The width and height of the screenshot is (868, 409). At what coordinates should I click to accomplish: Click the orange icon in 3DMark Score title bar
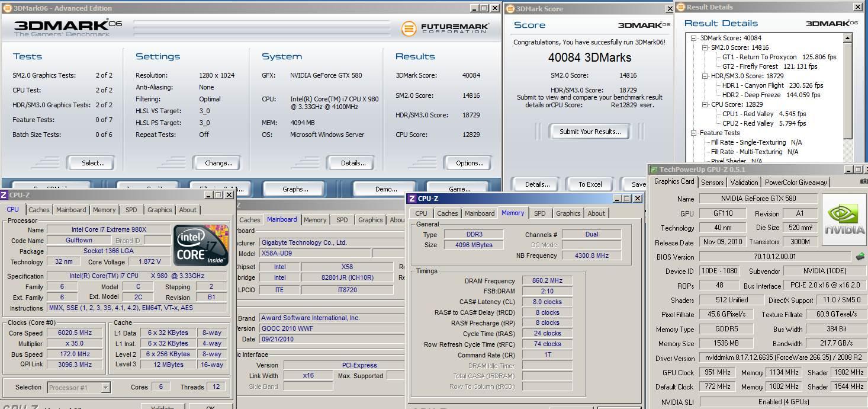click(x=510, y=9)
